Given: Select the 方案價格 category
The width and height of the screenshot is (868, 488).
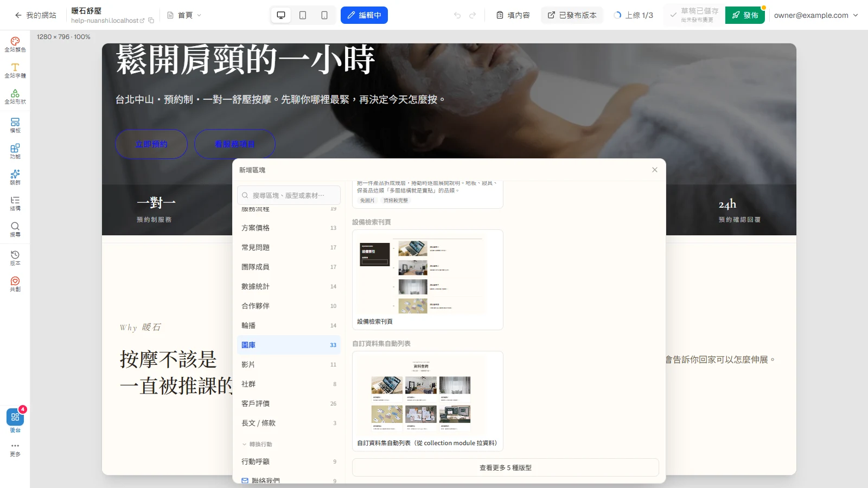Looking at the screenshot, I should tap(289, 228).
